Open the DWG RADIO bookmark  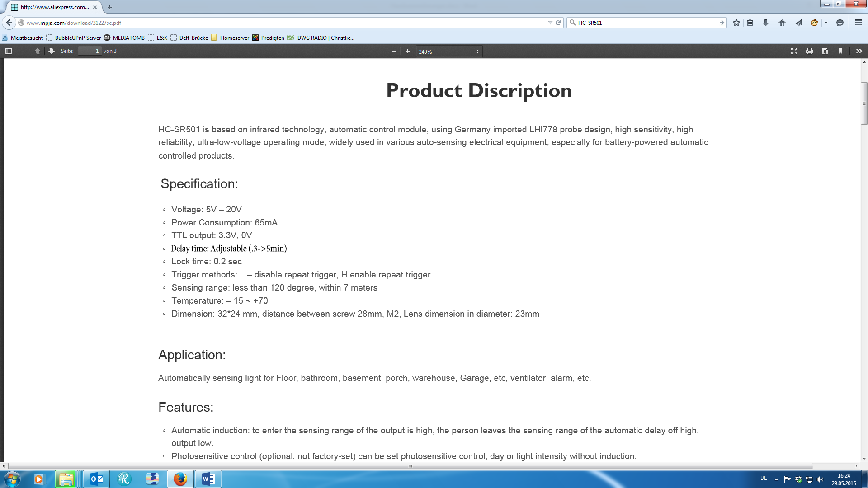pos(321,38)
